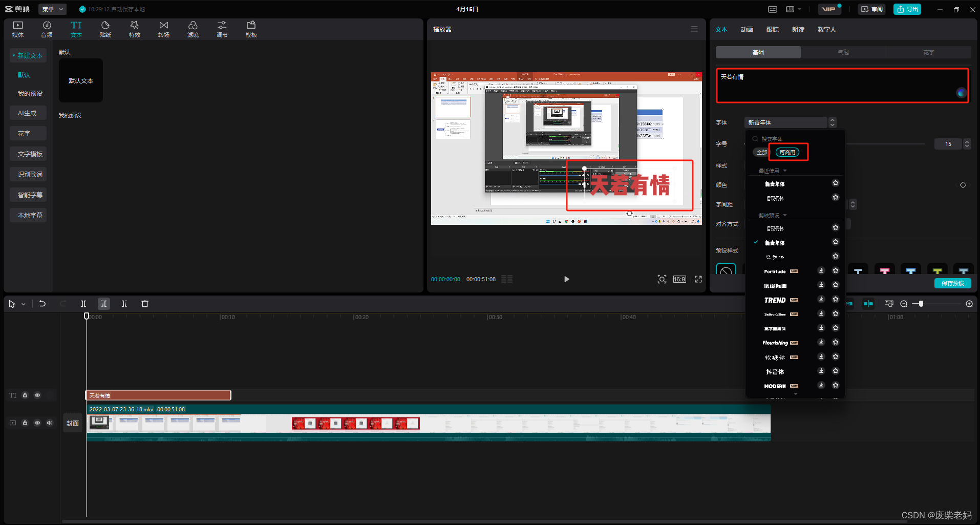
Task: Switch to the 朗读 read-aloud tab
Action: [x=798, y=30]
